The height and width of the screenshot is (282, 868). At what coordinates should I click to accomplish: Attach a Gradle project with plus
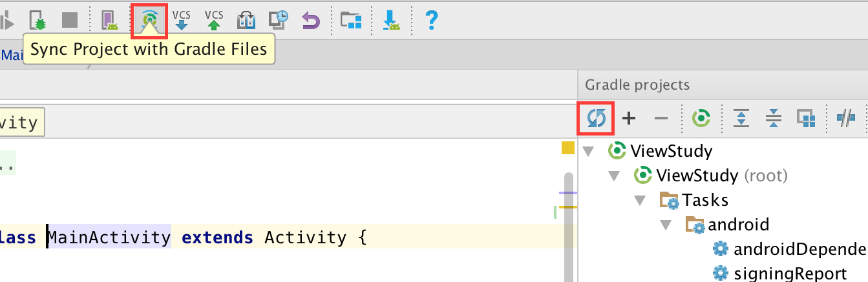(x=628, y=118)
